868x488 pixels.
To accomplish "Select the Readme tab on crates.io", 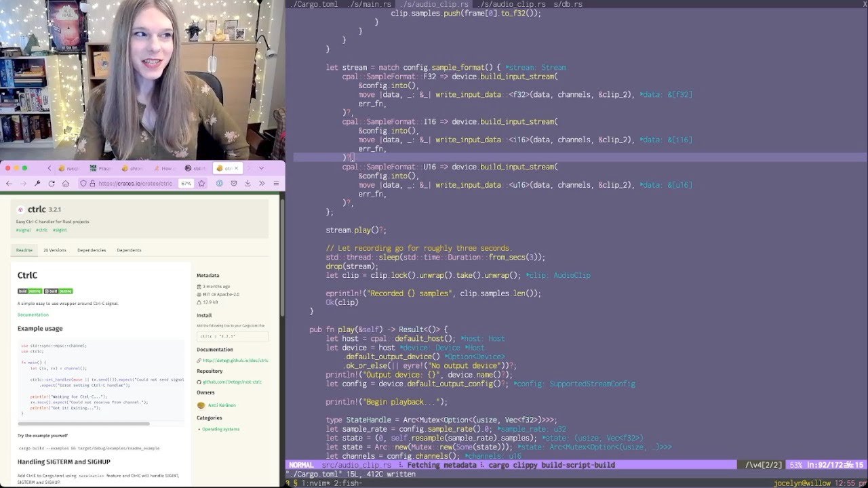I will click(24, 250).
